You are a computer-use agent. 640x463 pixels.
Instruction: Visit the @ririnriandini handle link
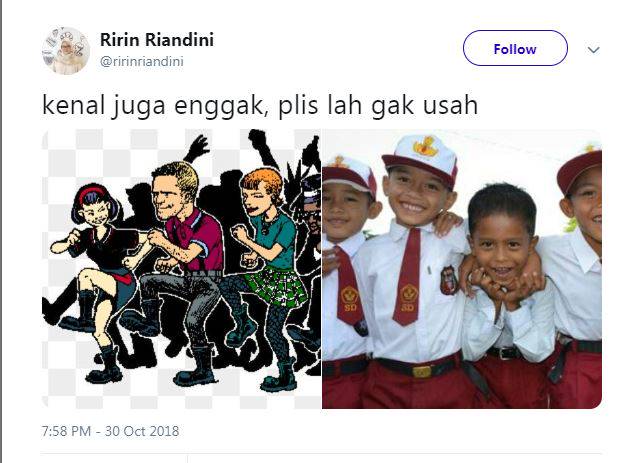pyautogui.click(x=142, y=62)
